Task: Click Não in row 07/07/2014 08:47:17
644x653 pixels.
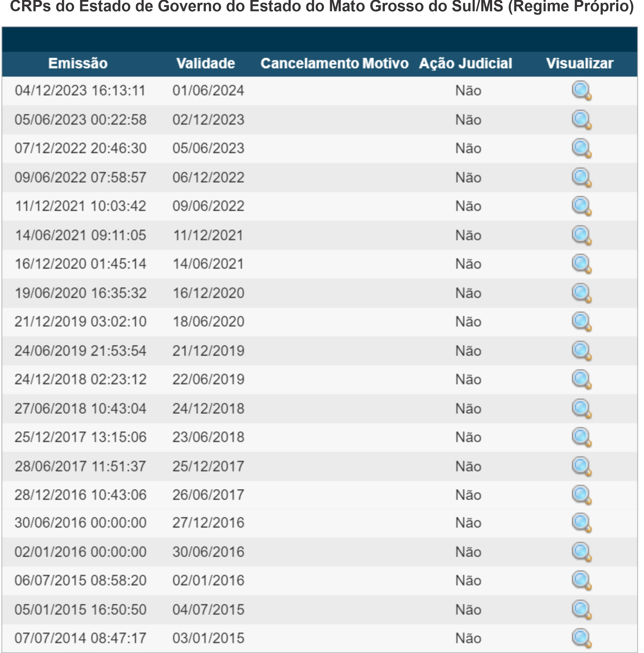Action: (468, 638)
